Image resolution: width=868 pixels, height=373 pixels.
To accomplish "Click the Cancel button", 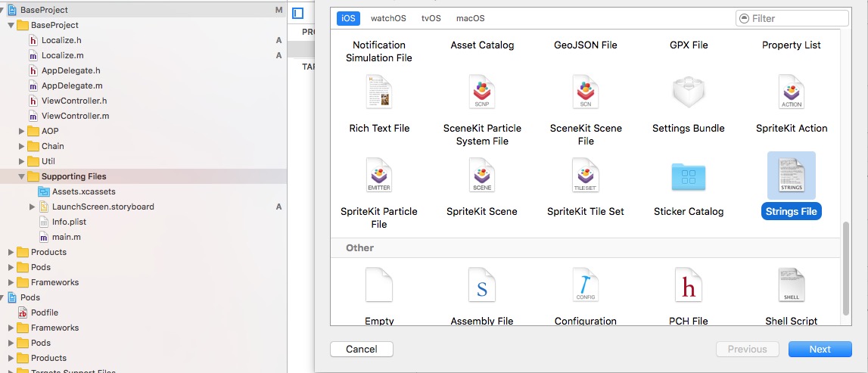I will 362,350.
